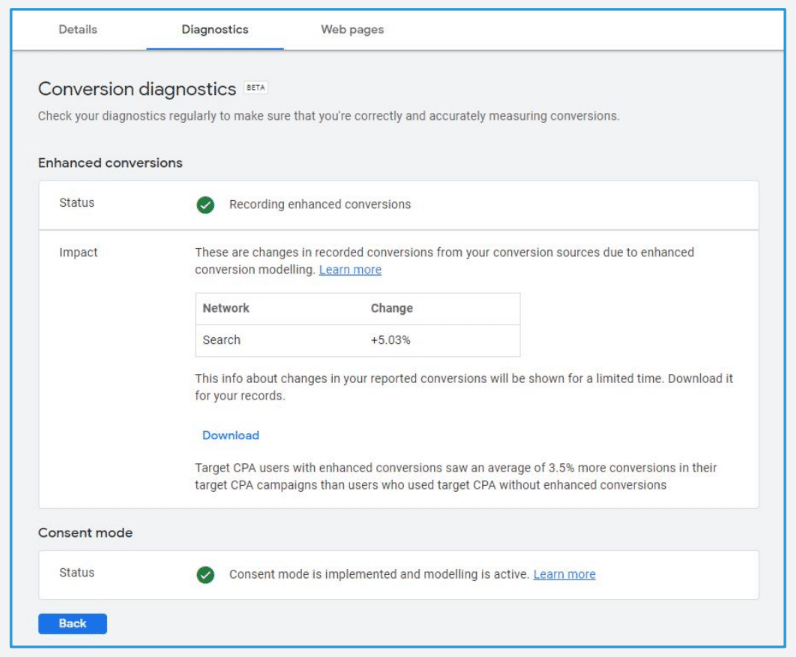Click the Consent mode section heading
Viewport: 796px width, 657px height.
click(x=85, y=533)
